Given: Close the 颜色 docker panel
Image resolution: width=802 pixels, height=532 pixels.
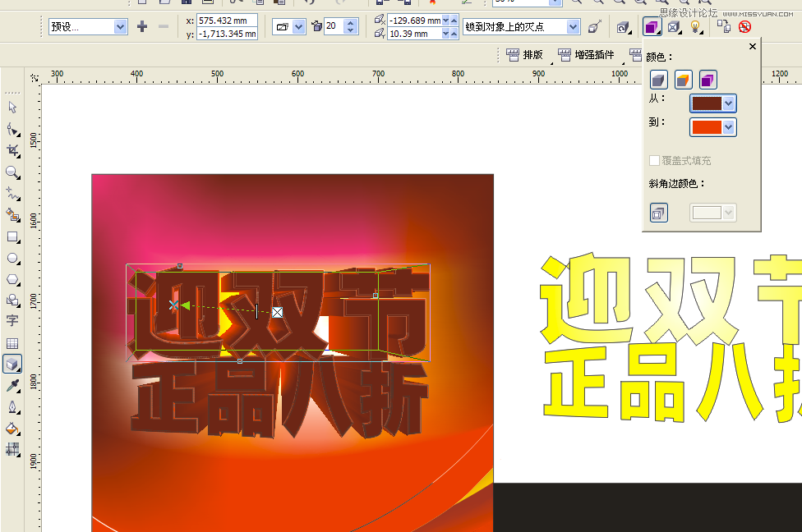Looking at the screenshot, I should [752, 46].
